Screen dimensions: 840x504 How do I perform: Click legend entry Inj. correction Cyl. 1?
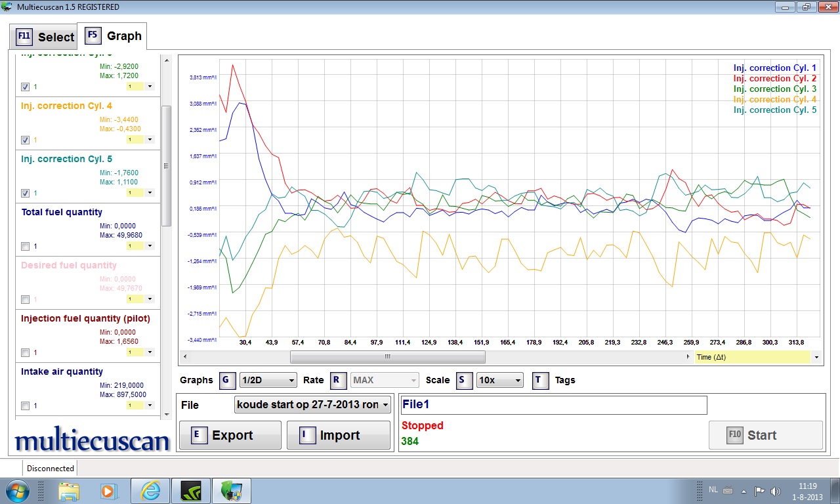[775, 68]
